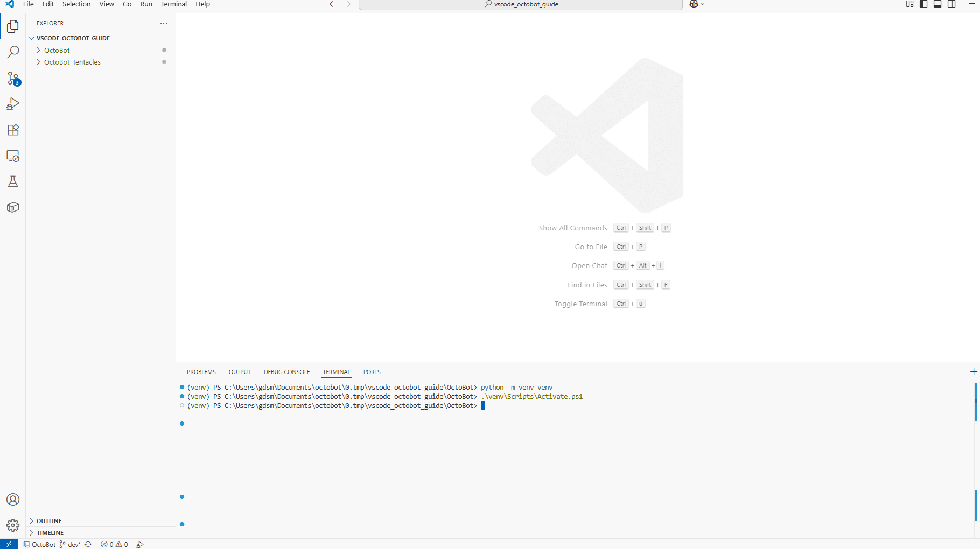This screenshot has width=980, height=549.
Task: Click the VS Code logo icon
Action: click(x=10, y=4)
